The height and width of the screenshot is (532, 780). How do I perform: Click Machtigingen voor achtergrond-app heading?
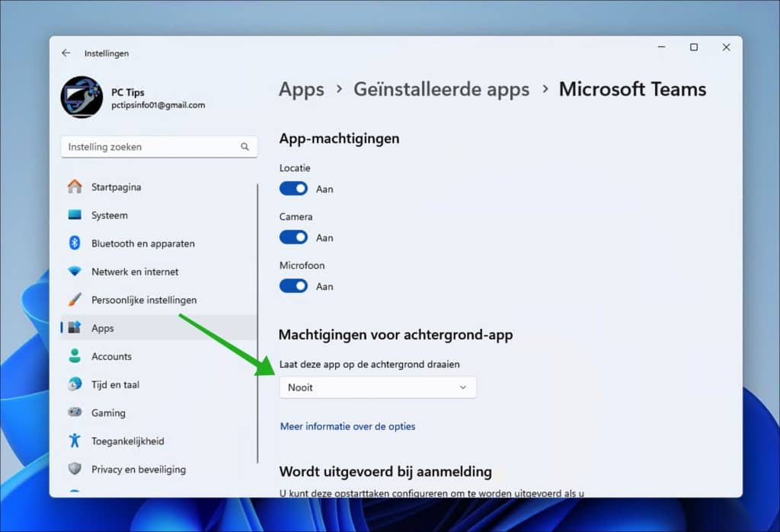point(395,335)
